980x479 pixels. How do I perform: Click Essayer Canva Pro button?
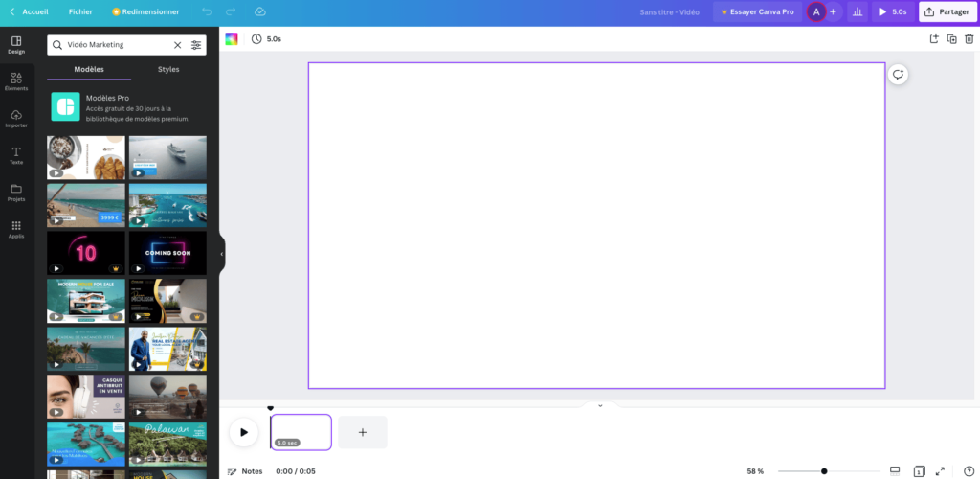click(755, 11)
